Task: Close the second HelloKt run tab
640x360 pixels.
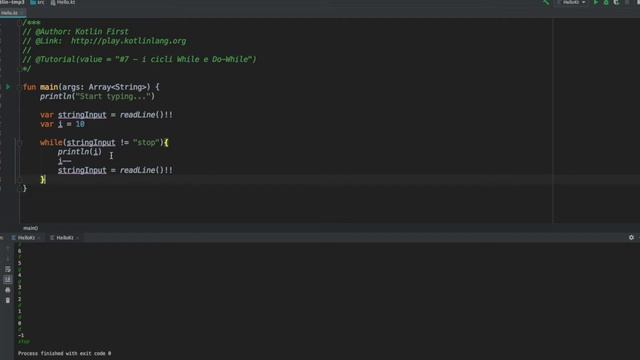Action: [77, 238]
